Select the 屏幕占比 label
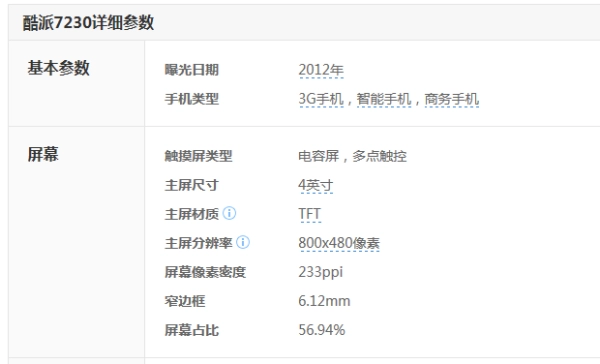The width and height of the screenshot is (600, 364). coord(192,330)
